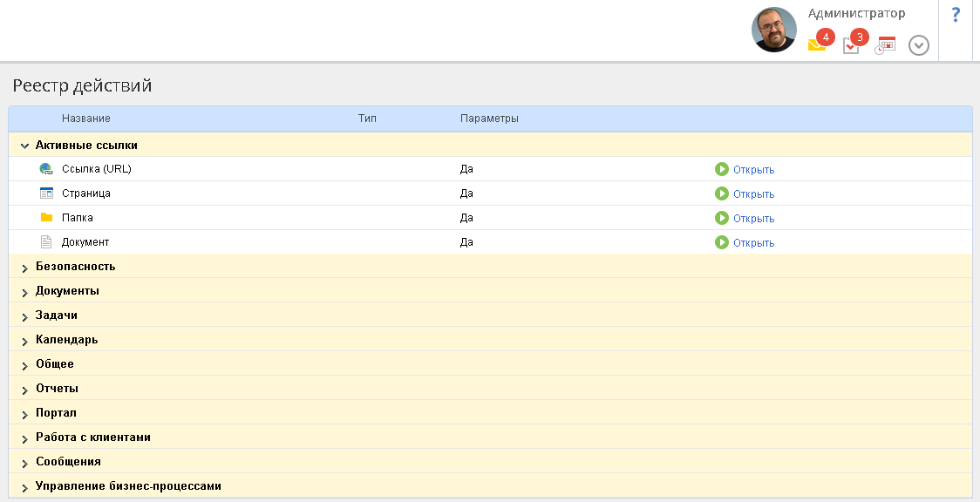980x502 pixels.
Task: Click Да value in Папка row
Action: tap(466, 217)
